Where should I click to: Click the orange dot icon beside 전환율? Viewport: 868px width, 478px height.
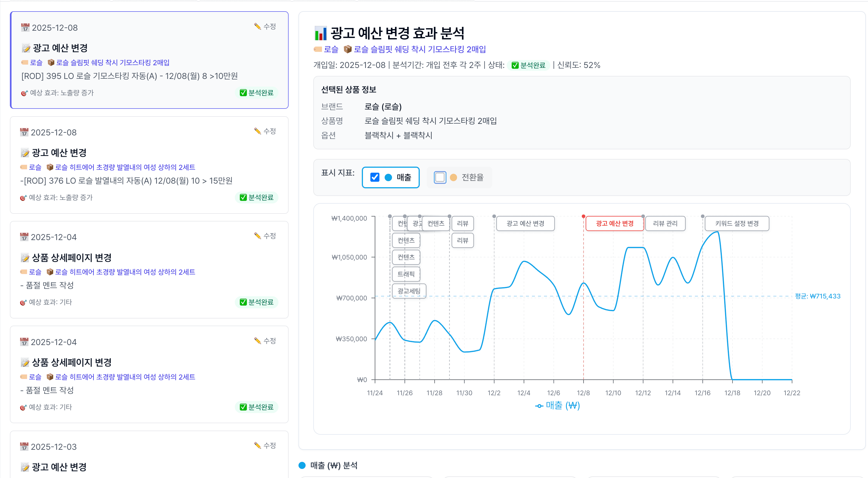[x=453, y=177]
